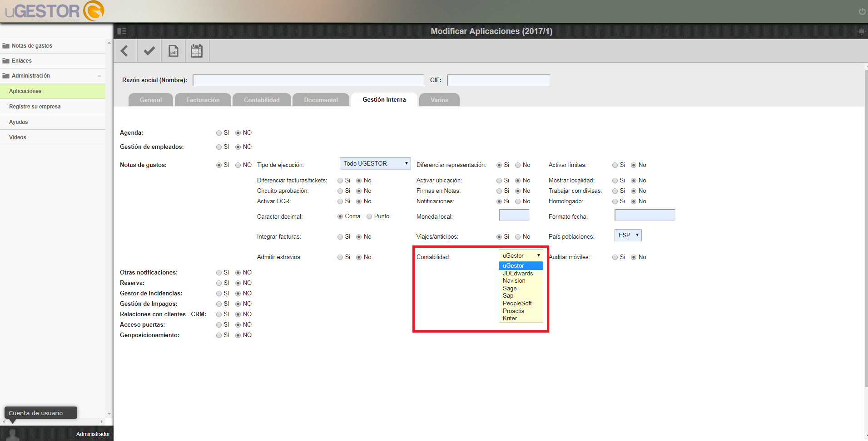Click the checkmark save icon

pyautogui.click(x=149, y=51)
